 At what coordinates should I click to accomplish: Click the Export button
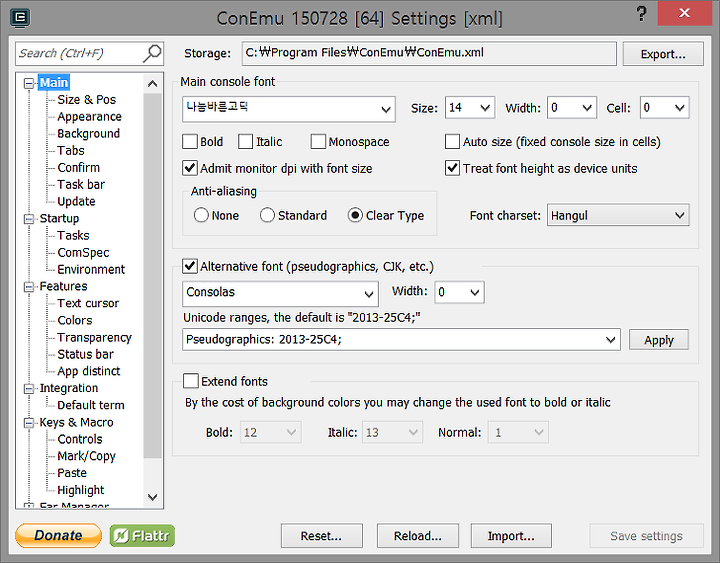663,54
